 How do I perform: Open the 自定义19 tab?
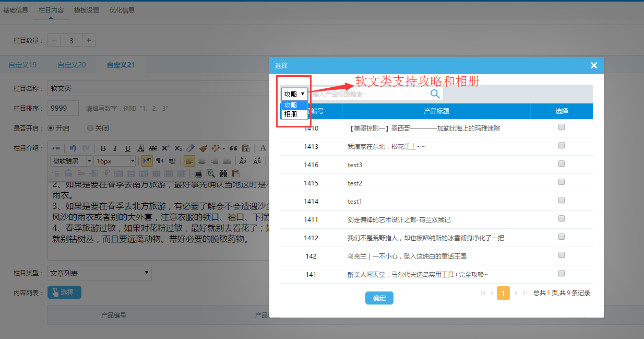coord(22,65)
